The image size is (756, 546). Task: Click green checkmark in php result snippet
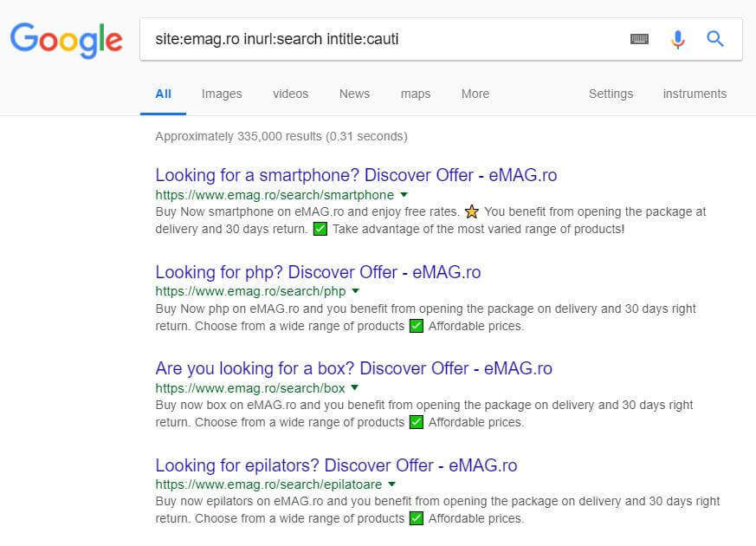tap(416, 326)
